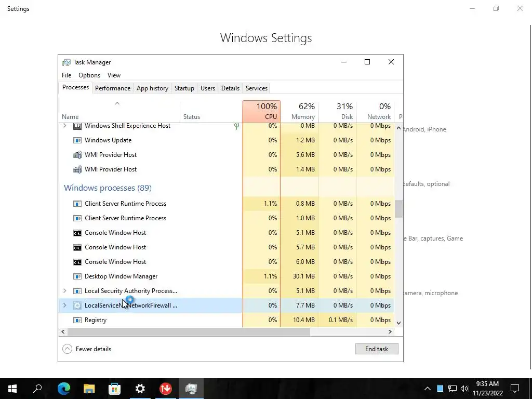Viewport: 532px width, 399px height.
Task: Click the Windows Update process icon
Action: tap(77, 140)
